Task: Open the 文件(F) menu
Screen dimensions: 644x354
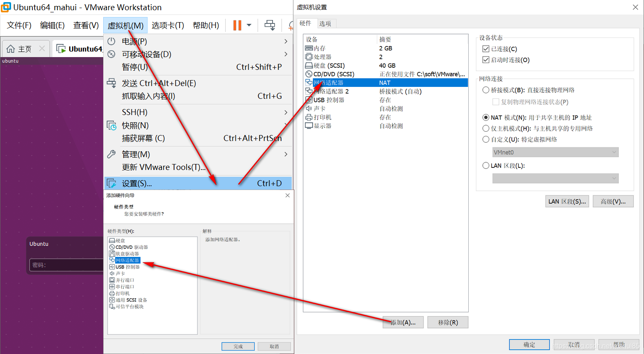Action: pos(19,26)
